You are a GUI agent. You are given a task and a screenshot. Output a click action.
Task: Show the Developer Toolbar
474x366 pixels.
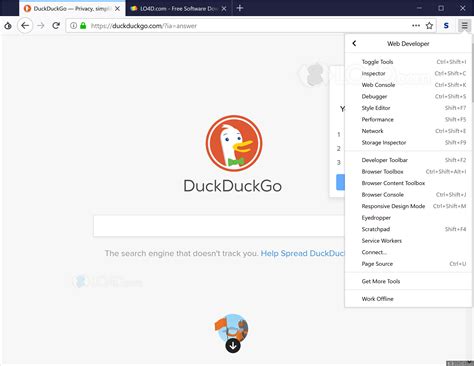408,160
